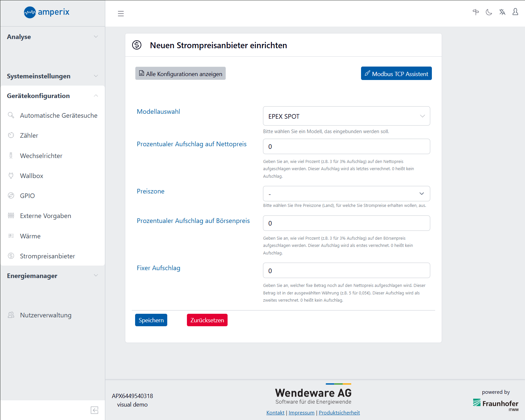Expand the Energiemanager section

52,276
